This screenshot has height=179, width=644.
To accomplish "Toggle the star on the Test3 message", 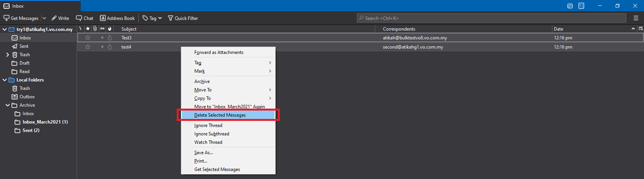I will click(88, 38).
